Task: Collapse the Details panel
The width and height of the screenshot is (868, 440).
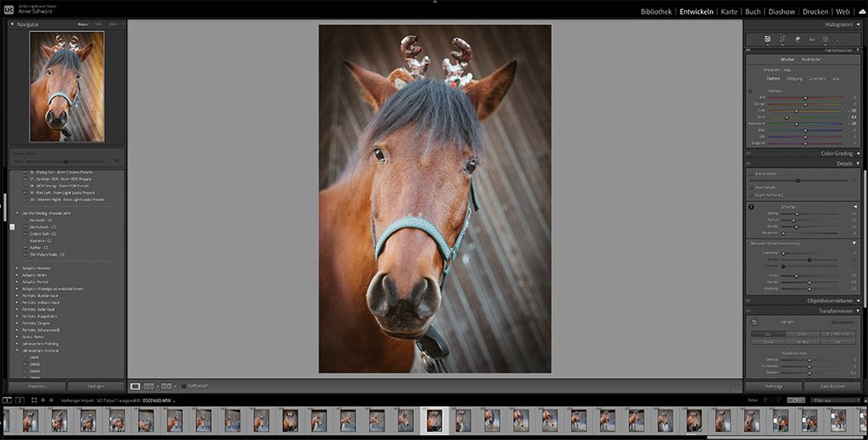Action: (858, 164)
